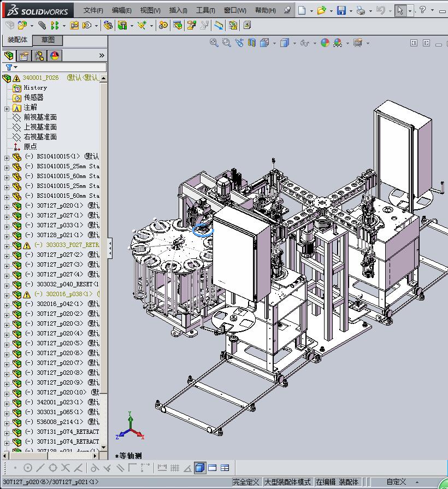Click the Linear component pattern icon
The width and height of the screenshot is (448, 489).
[55, 25]
